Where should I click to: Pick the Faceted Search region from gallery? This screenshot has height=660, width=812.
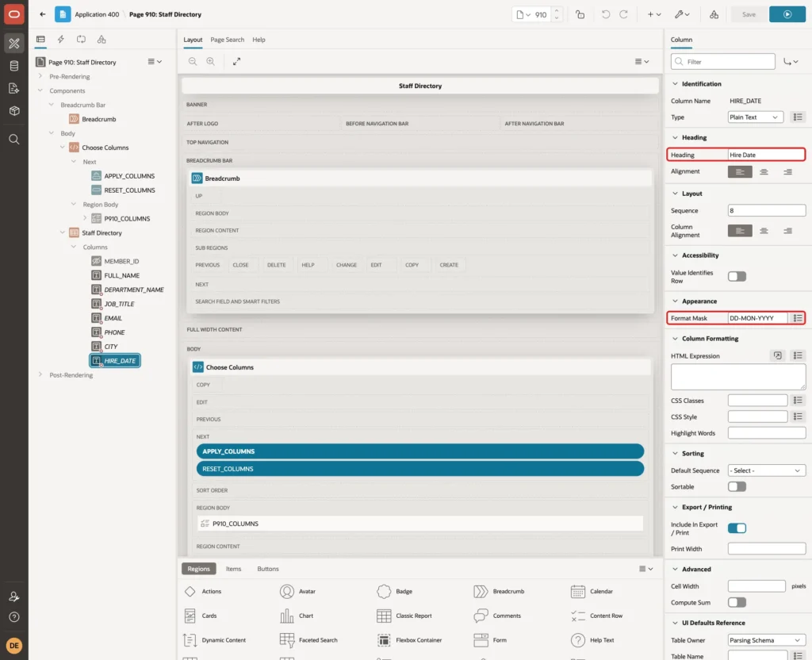click(x=308, y=640)
